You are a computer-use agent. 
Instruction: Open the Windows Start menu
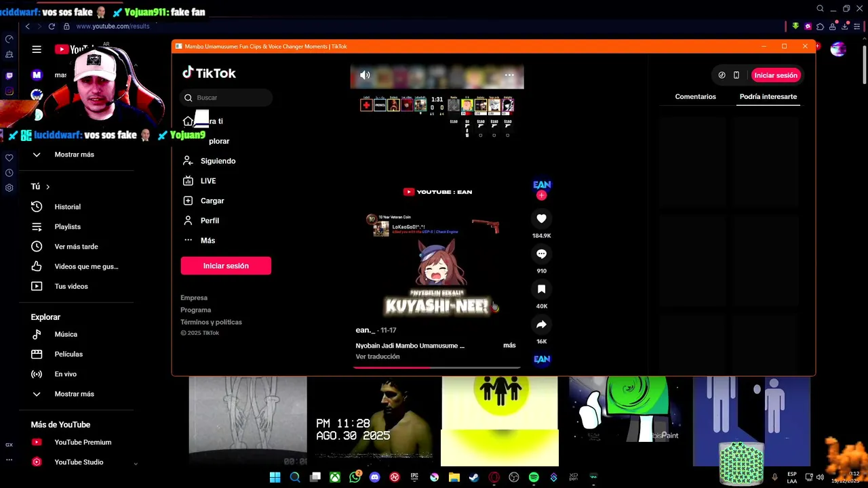pos(275,478)
